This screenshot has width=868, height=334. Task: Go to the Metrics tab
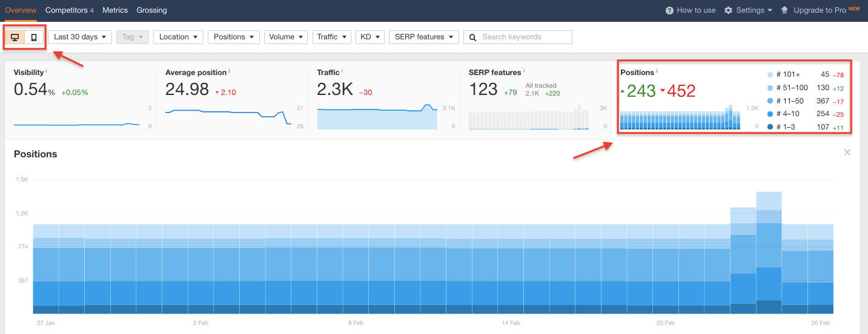click(x=115, y=10)
